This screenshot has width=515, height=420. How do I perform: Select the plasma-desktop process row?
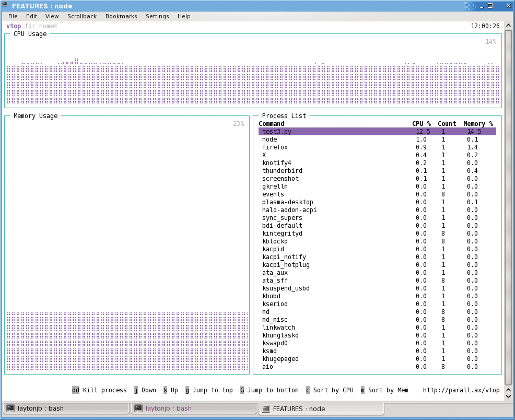[x=377, y=202]
